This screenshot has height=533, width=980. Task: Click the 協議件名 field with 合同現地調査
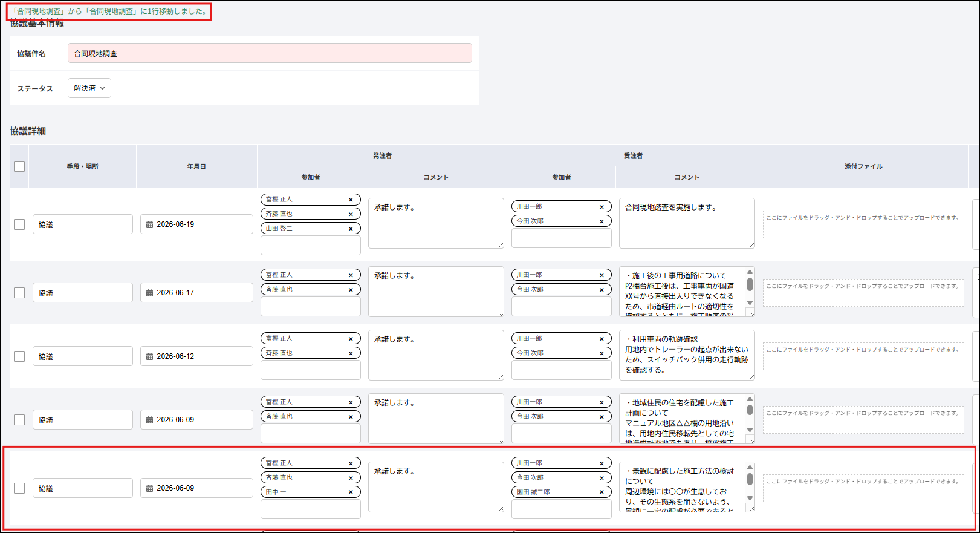click(270, 53)
